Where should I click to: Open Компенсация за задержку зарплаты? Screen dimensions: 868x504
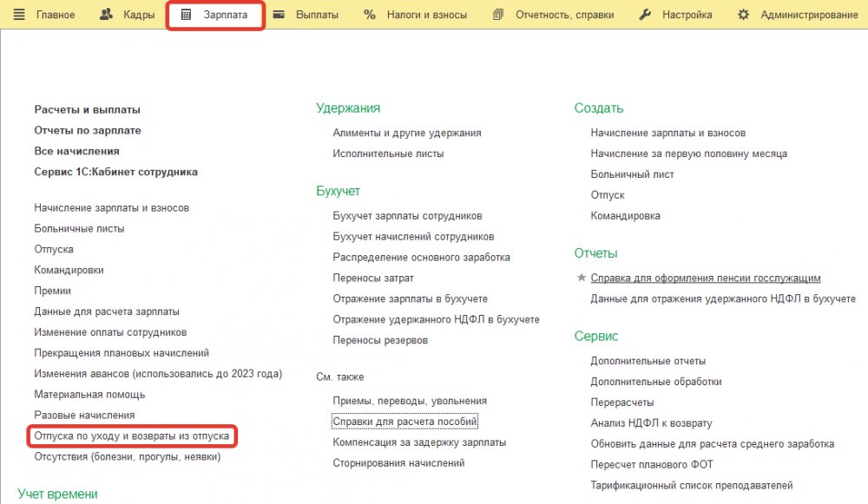tap(419, 442)
